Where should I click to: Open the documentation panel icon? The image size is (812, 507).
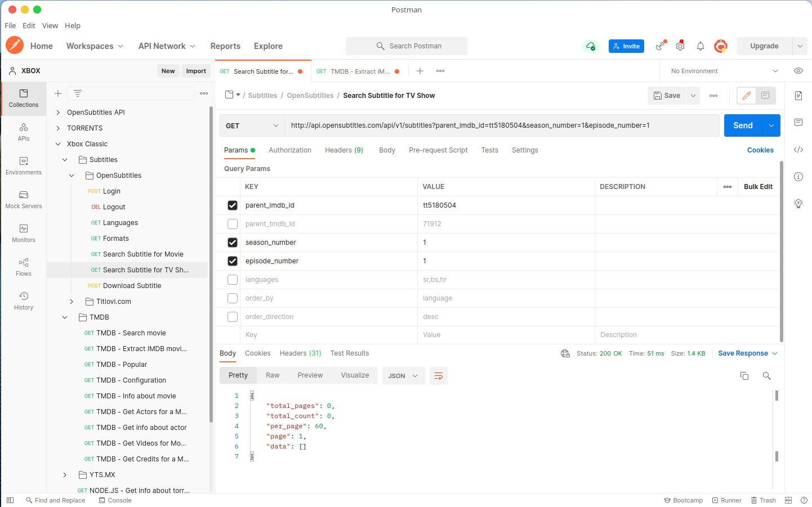(798, 96)
